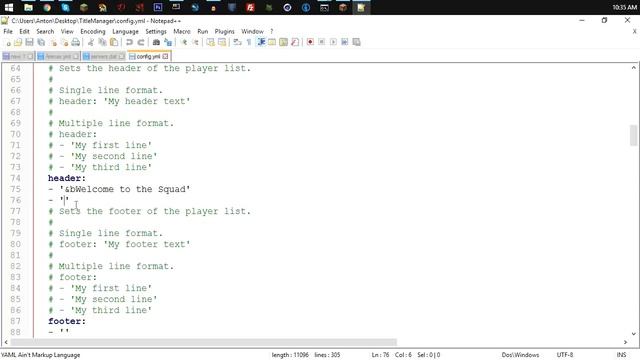The image size is (640, 360).
Task: Click the Close document toolbar icon
Action: [53, 42]
